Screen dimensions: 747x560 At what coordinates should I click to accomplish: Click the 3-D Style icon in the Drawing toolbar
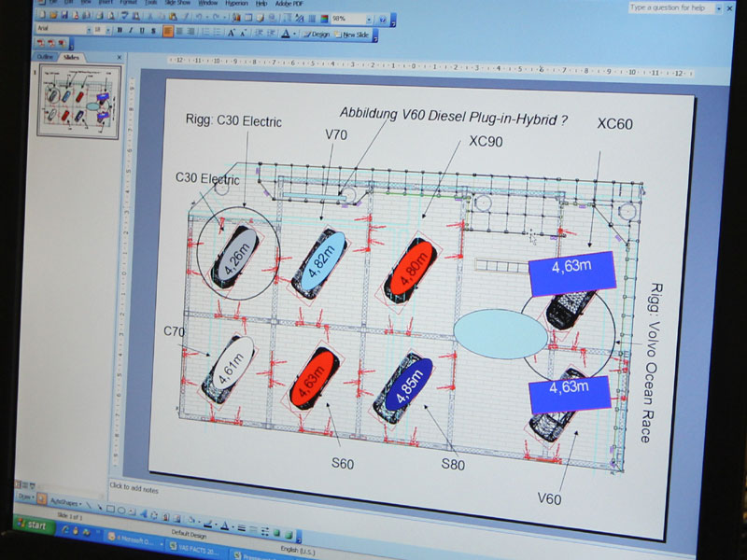click(288, 534)
